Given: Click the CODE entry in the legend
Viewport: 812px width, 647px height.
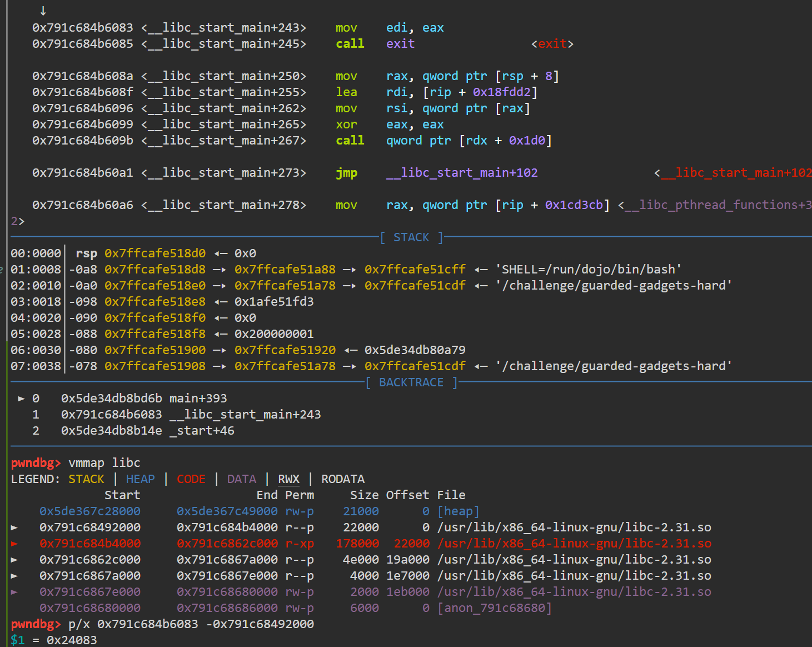Looking at the screenshot, I should pos(191,479).
